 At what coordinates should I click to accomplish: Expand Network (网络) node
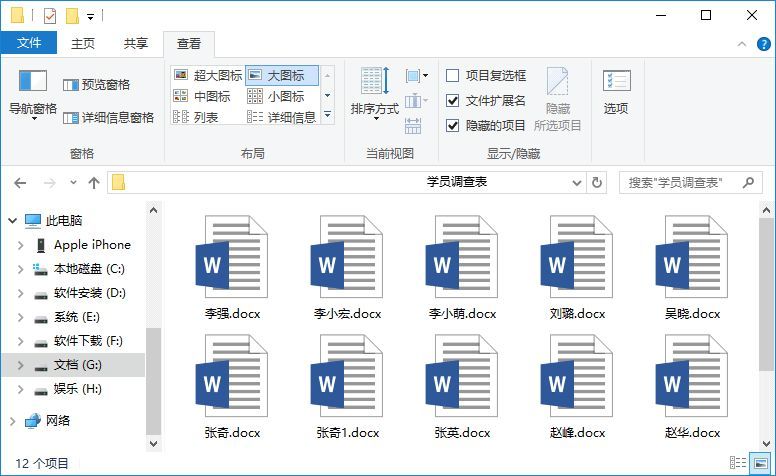click(12, 421)
